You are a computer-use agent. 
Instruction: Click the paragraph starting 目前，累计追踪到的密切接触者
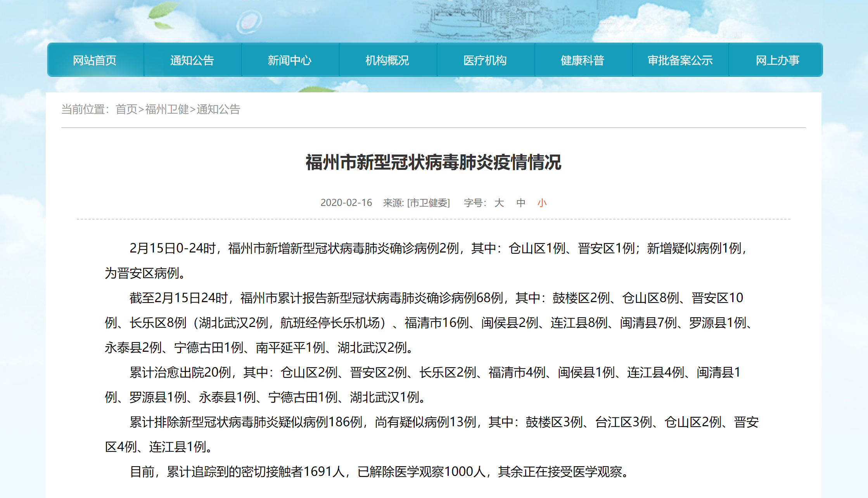click(380, 472)
